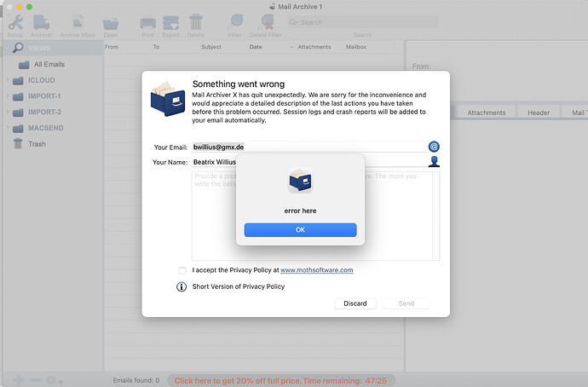Open the gear action menu in bottom bar

(x=54, y=381)
